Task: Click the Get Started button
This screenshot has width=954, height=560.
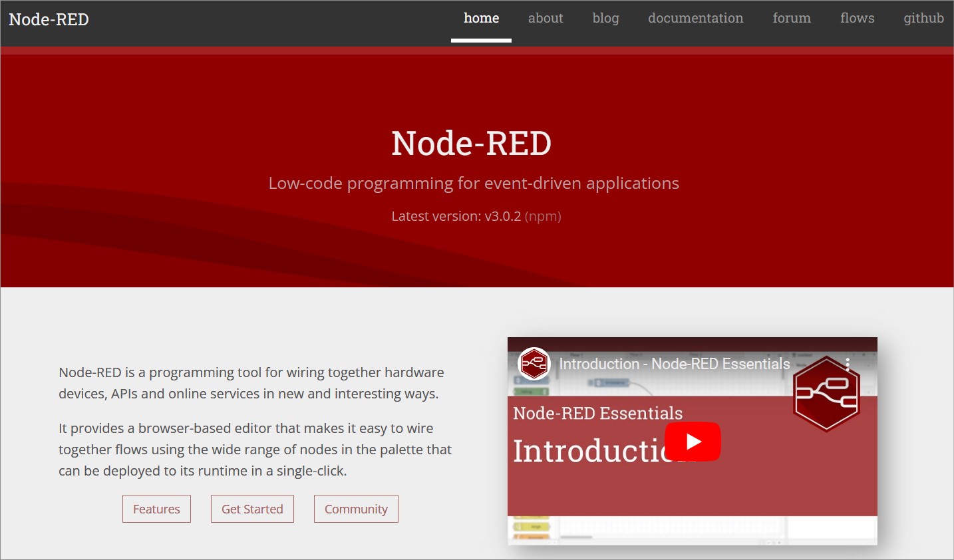Action: tap(252, 508)
